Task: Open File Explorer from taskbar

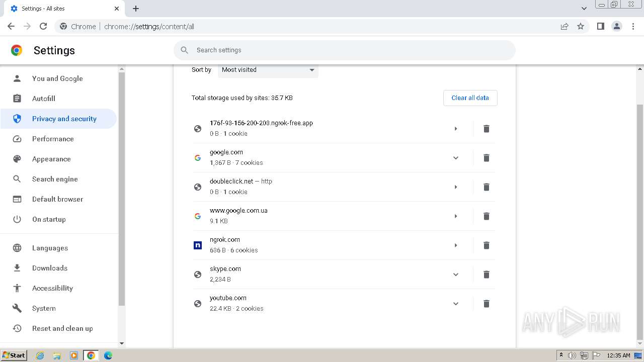Action: [57, 355]
